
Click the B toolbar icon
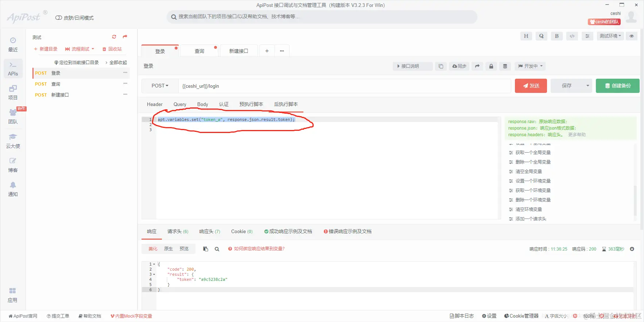[x=556, y=36]
